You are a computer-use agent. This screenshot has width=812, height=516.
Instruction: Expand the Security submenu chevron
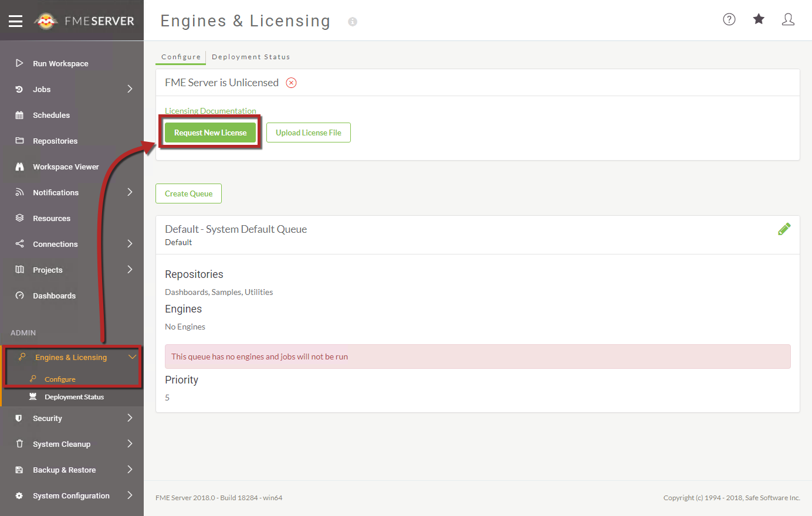[130, 418]
